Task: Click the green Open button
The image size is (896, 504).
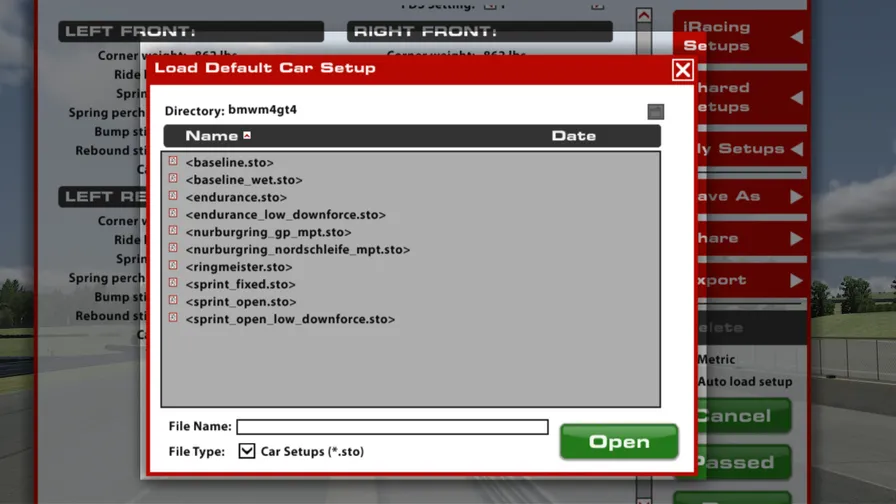Action: (619, 441)
